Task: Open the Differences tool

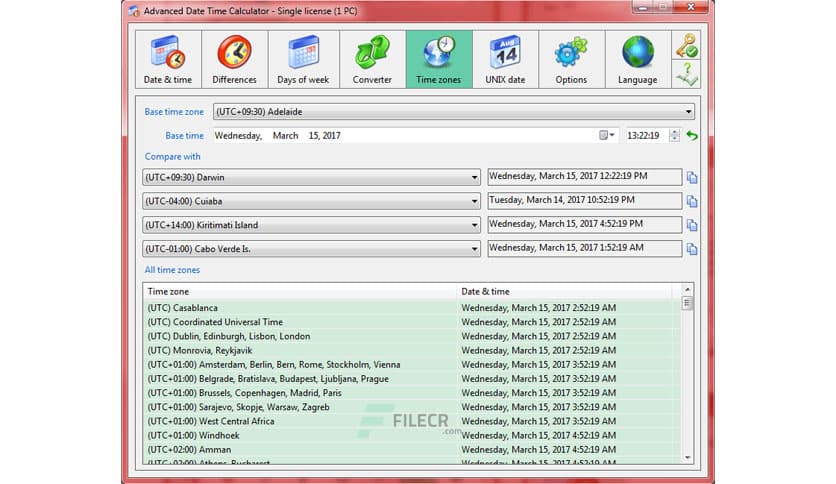Action: (x=235, y=59)
